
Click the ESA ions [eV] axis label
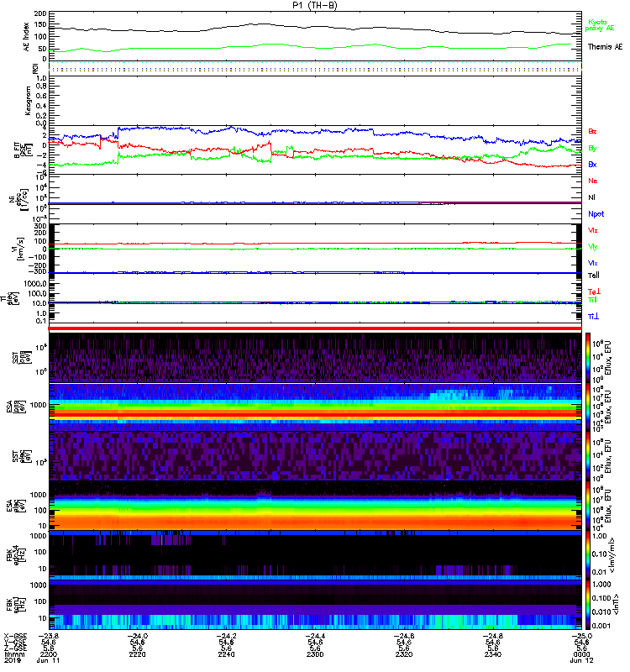(x=15, y=407)
